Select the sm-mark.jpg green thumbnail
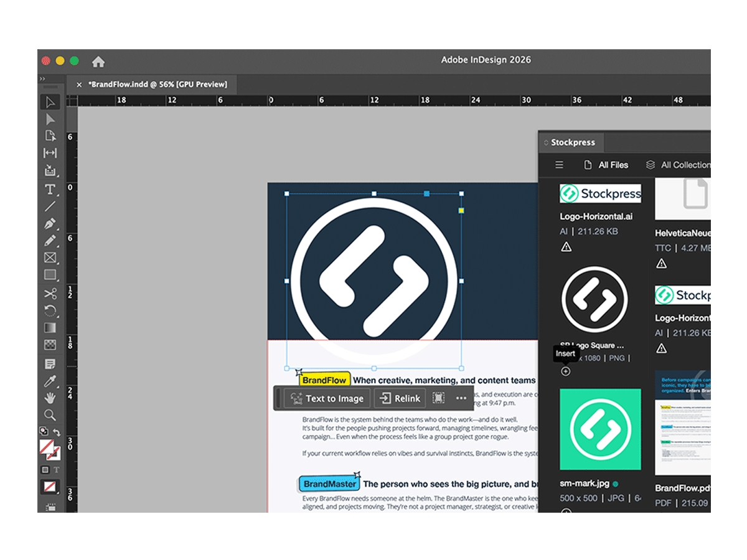The image size is (747, 560). click(x=600, y=429)
